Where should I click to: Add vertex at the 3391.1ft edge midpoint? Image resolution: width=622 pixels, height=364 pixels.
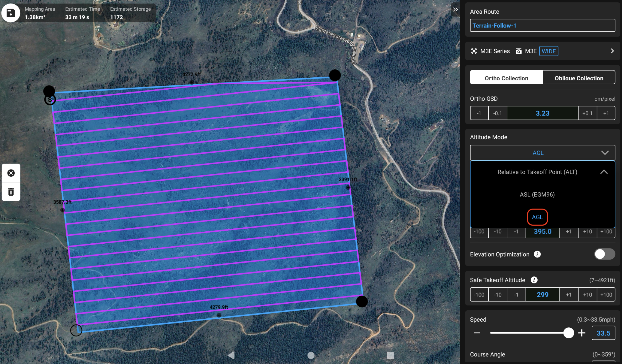coord(348,187)
